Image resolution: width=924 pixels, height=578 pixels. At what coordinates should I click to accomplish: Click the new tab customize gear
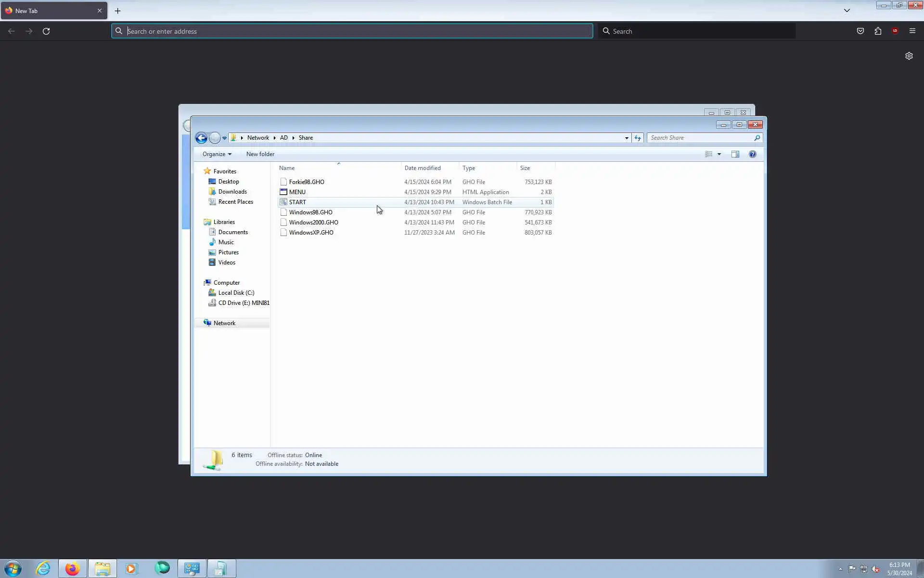coord(909,56)
